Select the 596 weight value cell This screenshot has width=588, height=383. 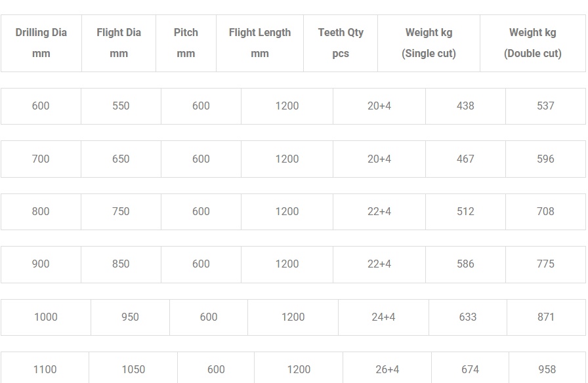545,159
